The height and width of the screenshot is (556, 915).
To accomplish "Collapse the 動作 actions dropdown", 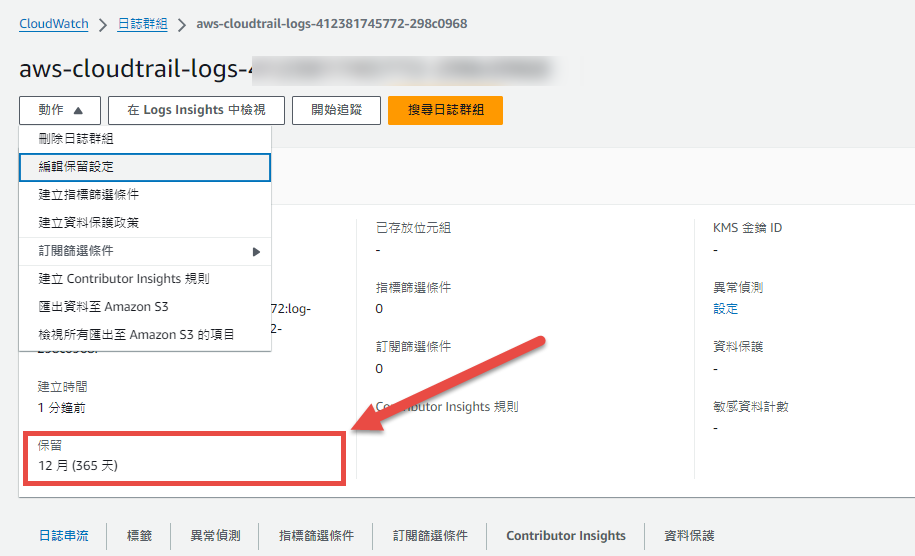I will point(60,110).
